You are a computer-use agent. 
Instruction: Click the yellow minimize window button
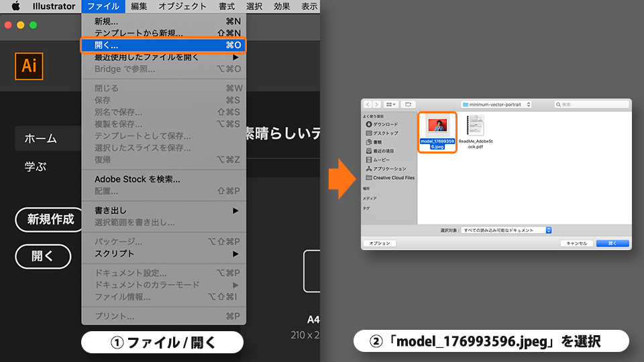21,25
